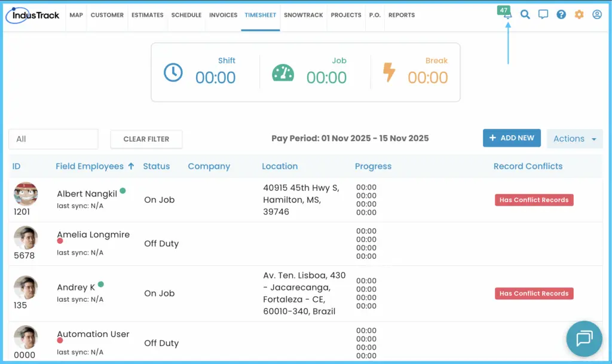The image size is (612, 364).
Task: Open Amelia Longmire's avatar picture
Action: (26, 238)
